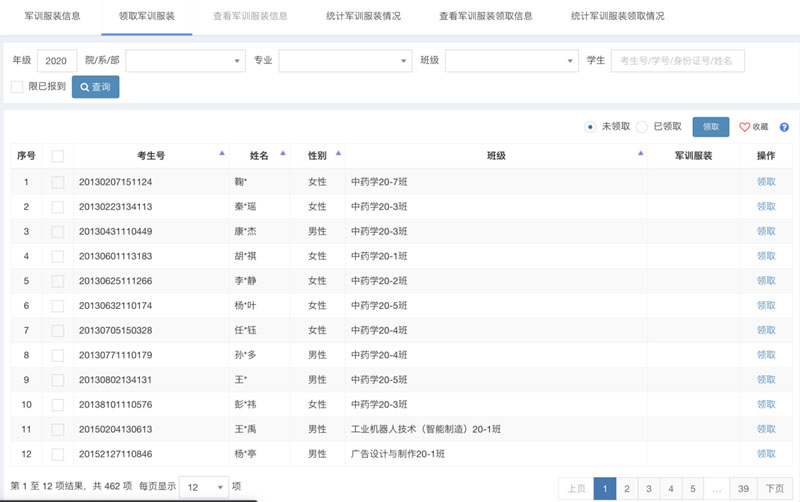Click 领取 link for student 王*禹
This screenshot has height=502, width=800.
(x=766, y=429)
